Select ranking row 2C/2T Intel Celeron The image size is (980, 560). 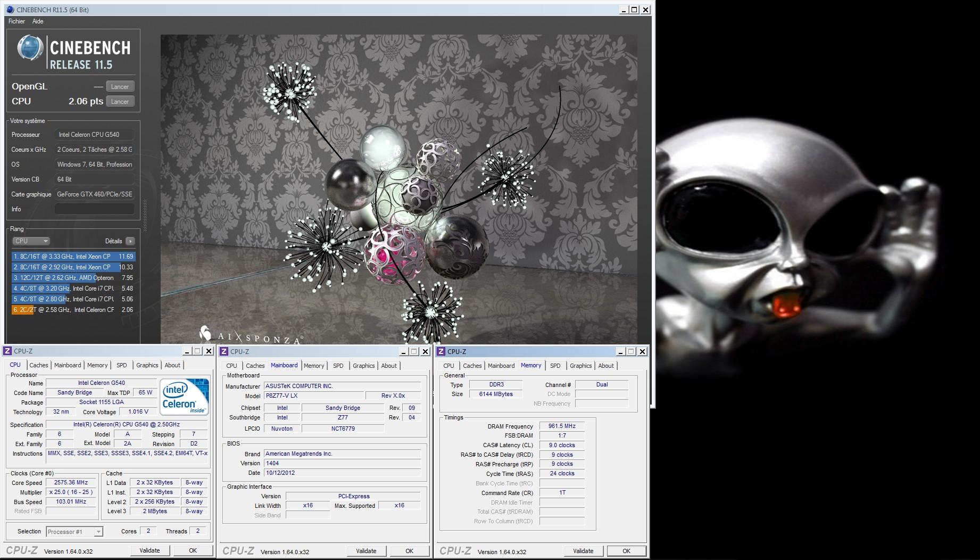[73, 310]
